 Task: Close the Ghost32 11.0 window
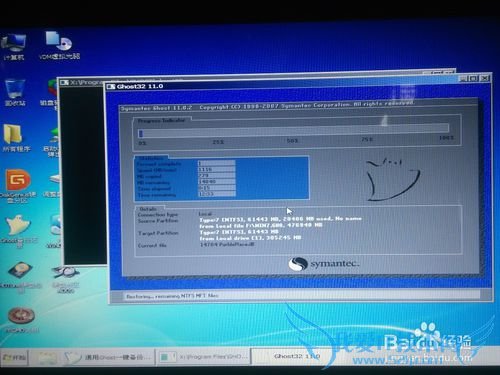pyautogui.click(x=485, y=79)
